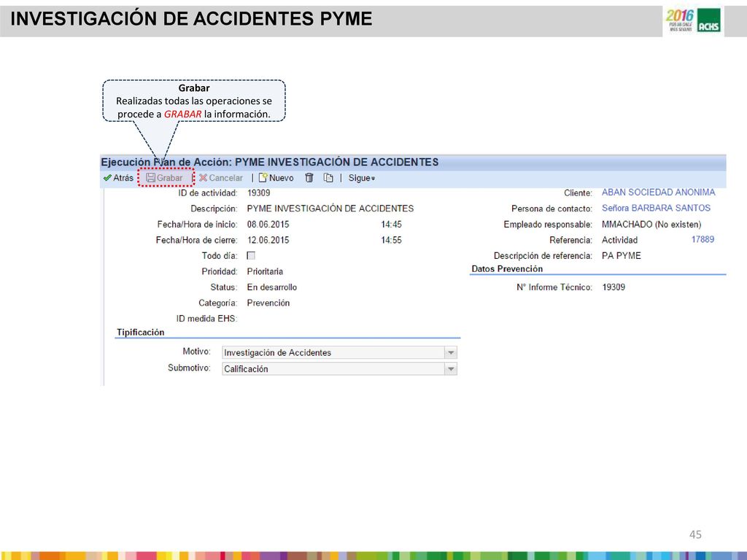Click the Atrás back button

click(x=118, y=178)
